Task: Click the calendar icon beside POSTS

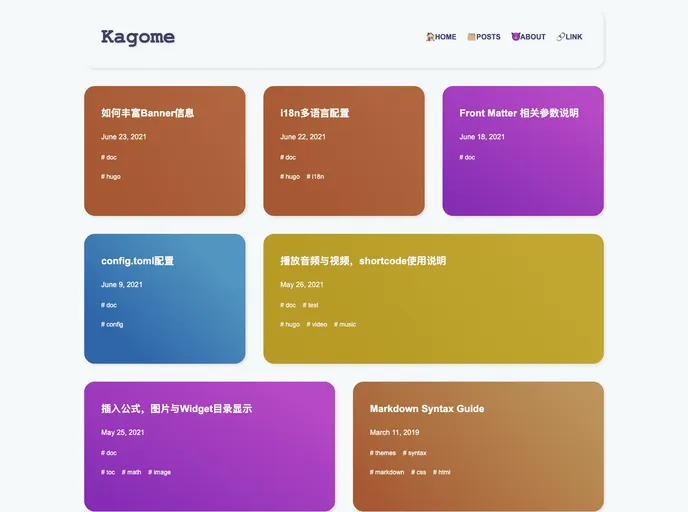Action: (x=471, y=37)
